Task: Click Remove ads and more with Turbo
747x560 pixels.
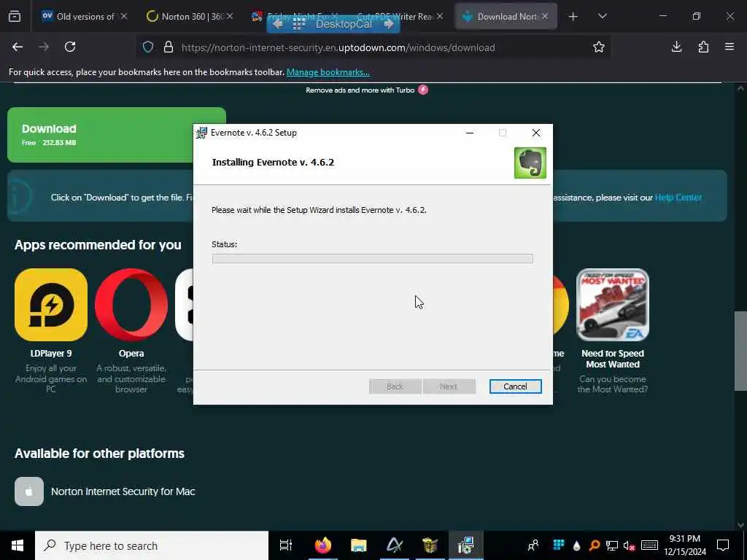Action: [x=367, y=90]
